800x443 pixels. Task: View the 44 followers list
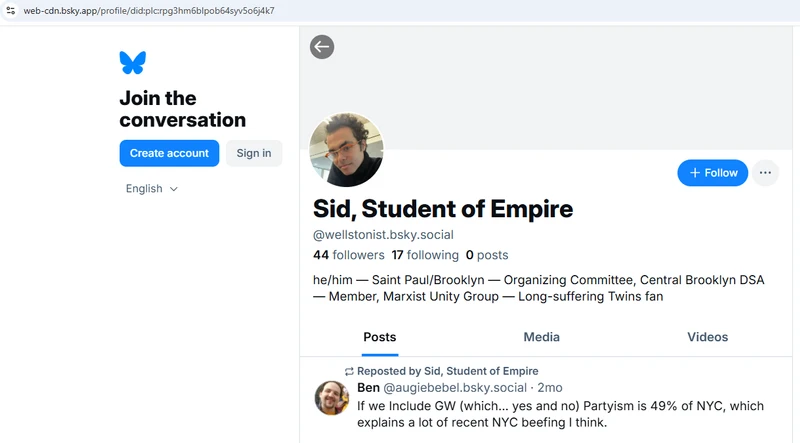(348, 255)
